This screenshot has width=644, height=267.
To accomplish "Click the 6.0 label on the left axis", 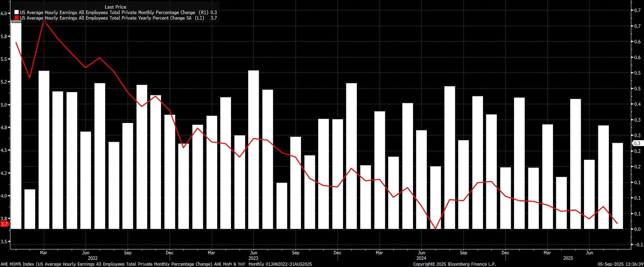I will click(x=4, y=13).
